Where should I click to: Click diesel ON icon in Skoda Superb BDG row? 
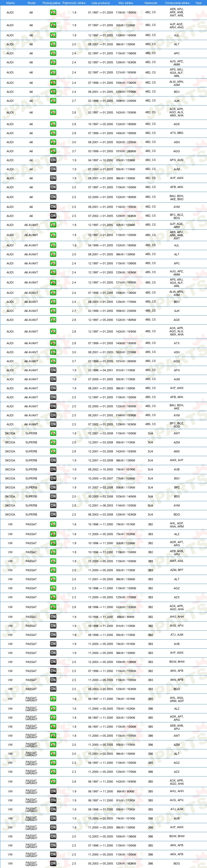[x=53, y=514]
